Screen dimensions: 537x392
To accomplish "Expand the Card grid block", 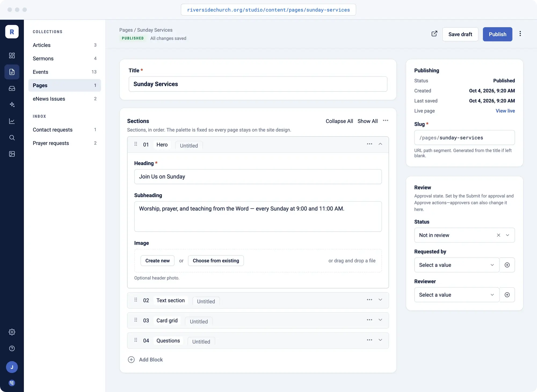I will click(x=380, y=320).
